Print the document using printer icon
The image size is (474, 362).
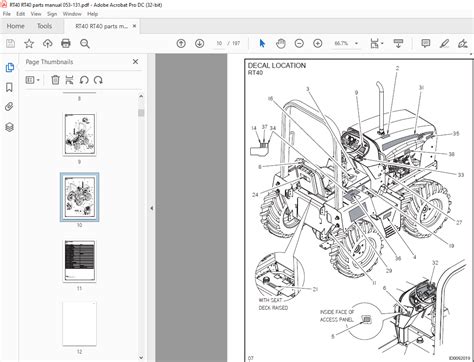click(x=66, y=43)
